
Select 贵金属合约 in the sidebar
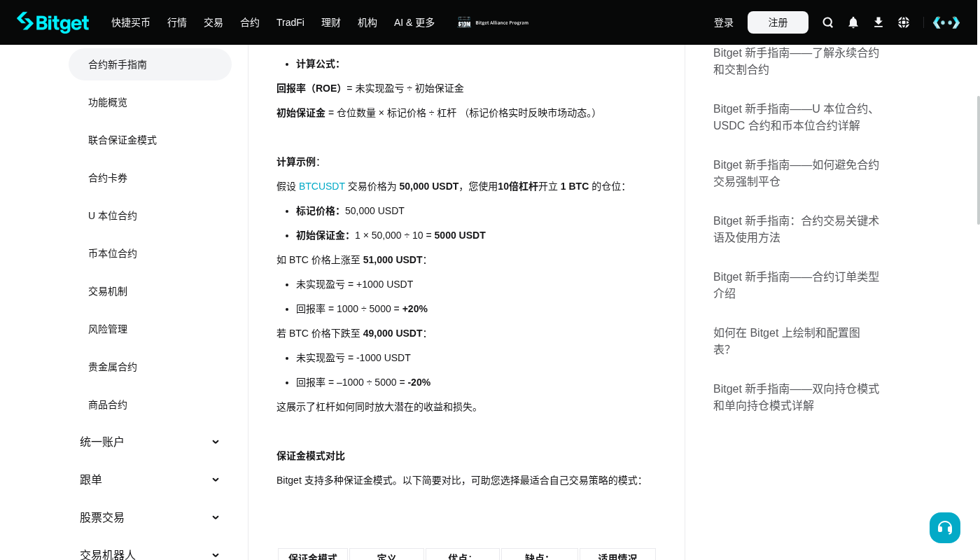[150, 367]
